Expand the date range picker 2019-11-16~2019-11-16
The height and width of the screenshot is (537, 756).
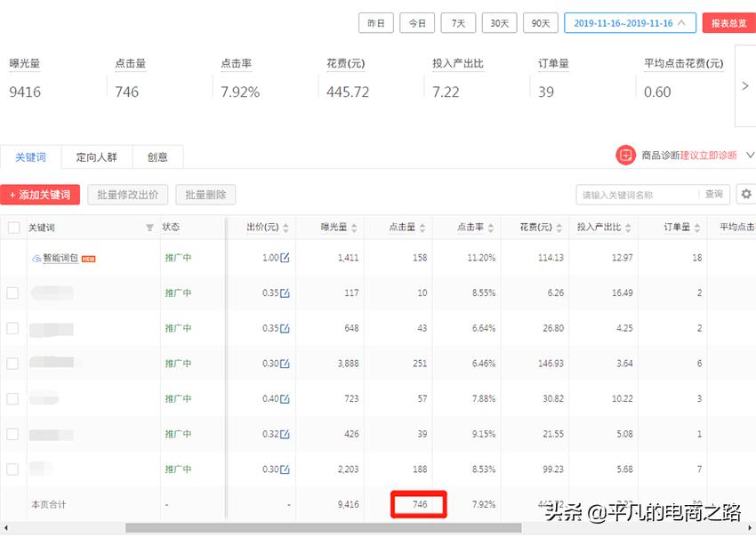click(630, 22)
